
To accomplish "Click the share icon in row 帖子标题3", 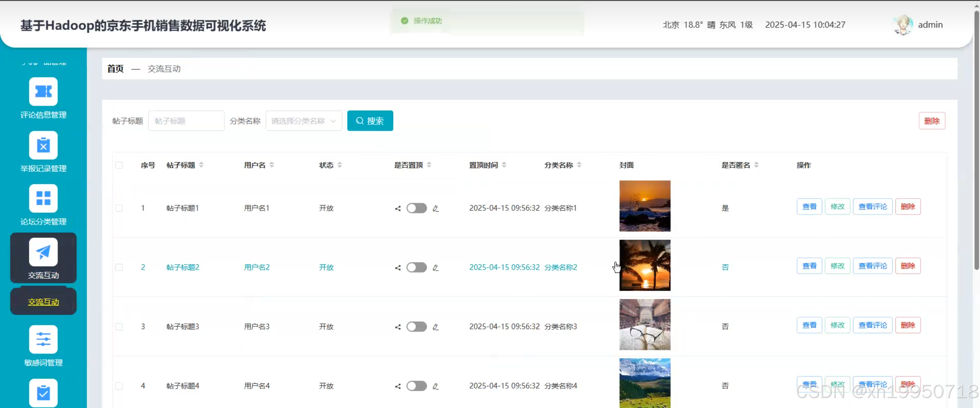I will pyautogui.click(x=398, y=327).
